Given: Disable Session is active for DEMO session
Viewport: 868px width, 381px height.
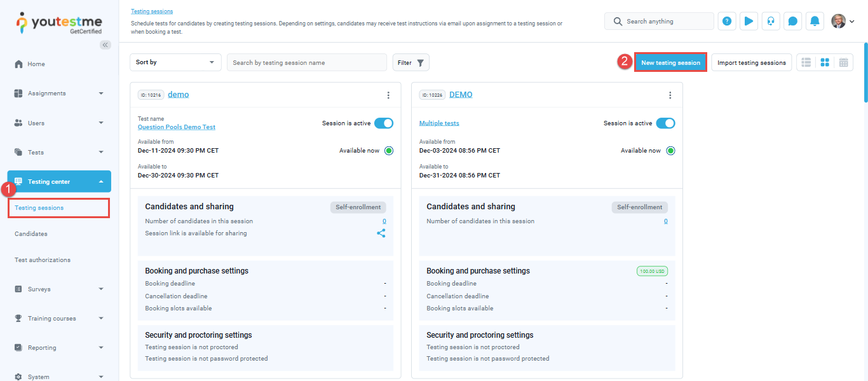Looking at the screenshot, I should (665, 123).
